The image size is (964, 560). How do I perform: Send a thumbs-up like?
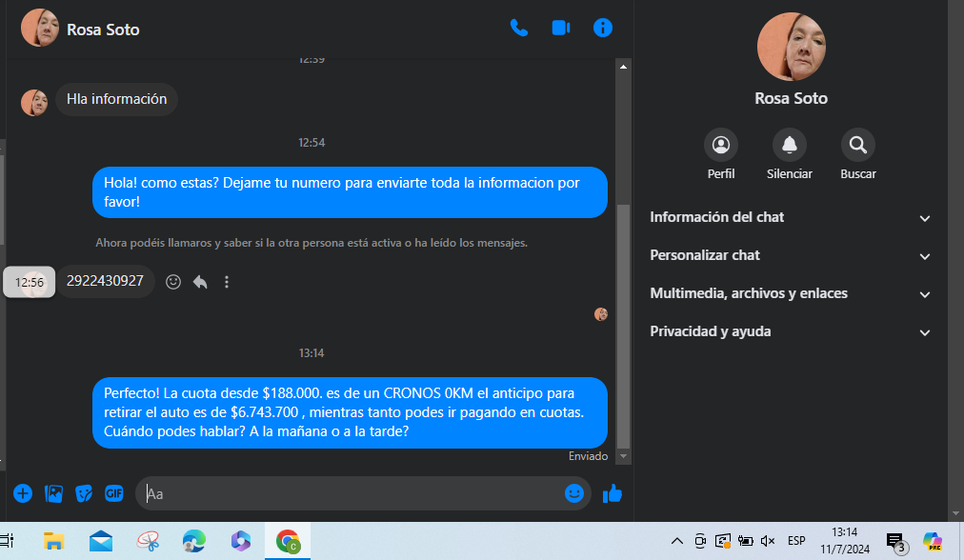pos(613,493)
